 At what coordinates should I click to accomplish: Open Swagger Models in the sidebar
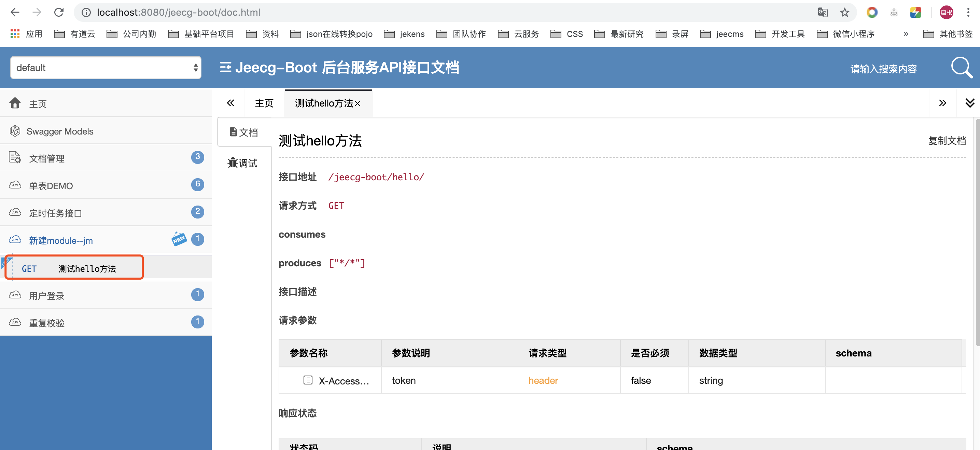click(x=106, y=131)
